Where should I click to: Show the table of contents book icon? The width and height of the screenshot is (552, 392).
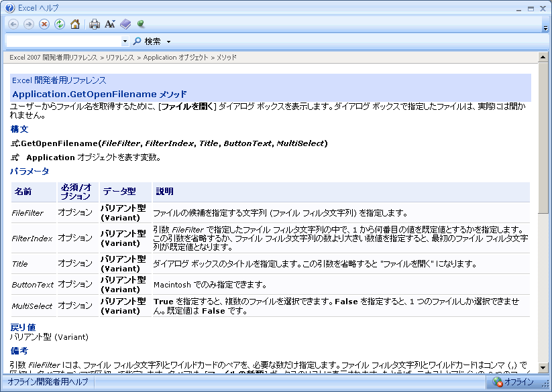tap(125, 24)
